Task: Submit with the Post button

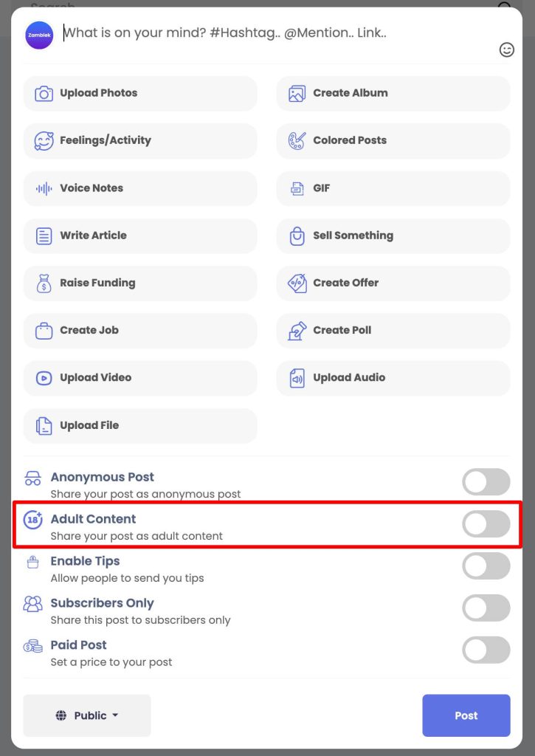Action: (x=466, y=715)
